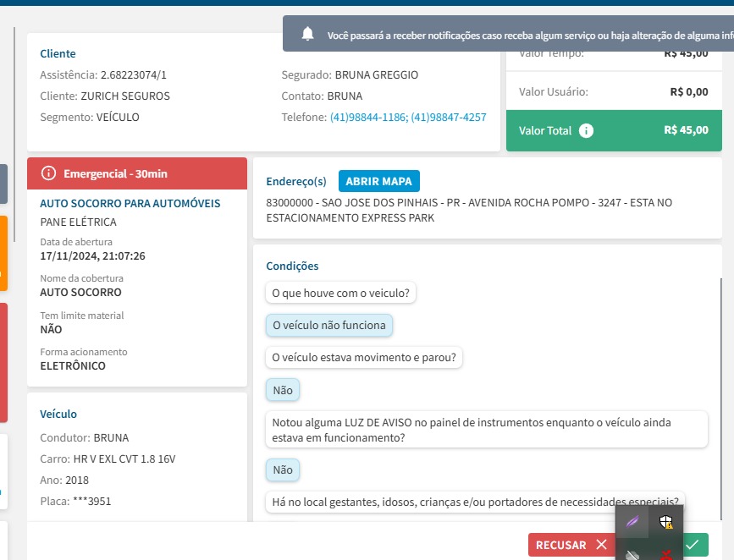
Task: Call phone number (41)98847-4257
Action: (449, 117)
